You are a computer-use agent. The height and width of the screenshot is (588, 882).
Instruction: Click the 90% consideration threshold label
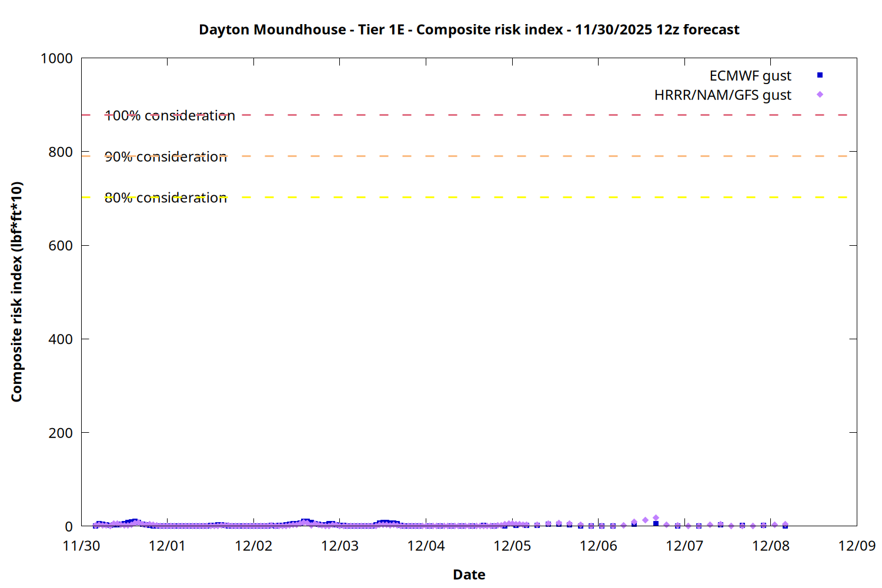(166, 157)
